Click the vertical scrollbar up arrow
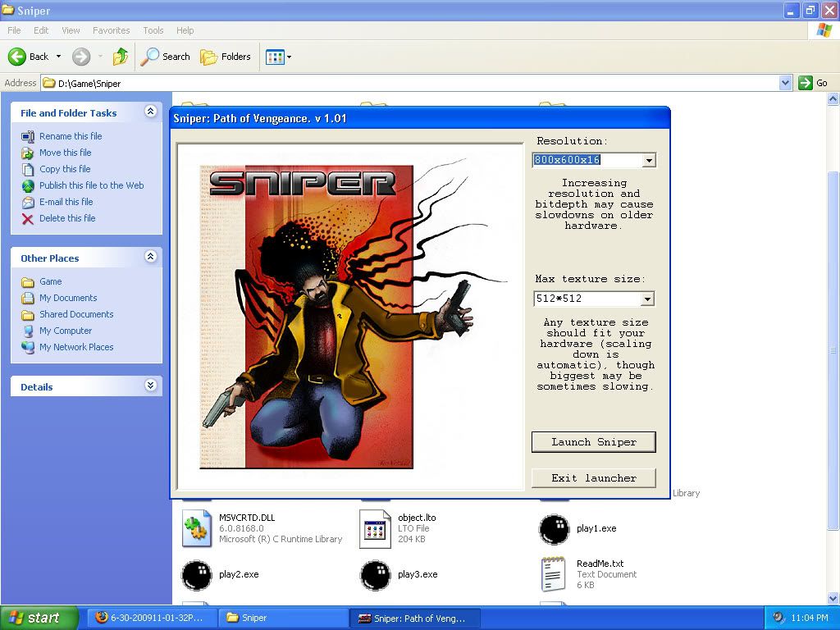Screen dimensions: 840x630 (x=833, y=98)
